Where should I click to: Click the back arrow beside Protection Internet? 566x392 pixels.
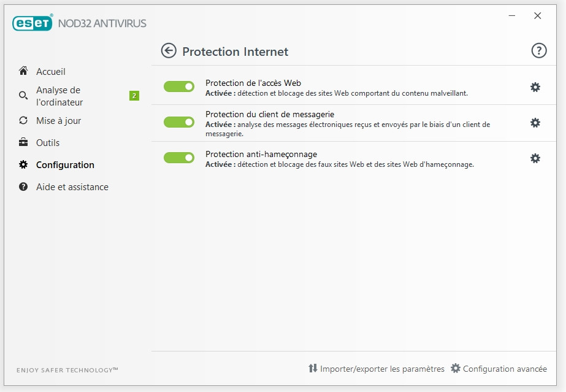click(x=169, y=51)
